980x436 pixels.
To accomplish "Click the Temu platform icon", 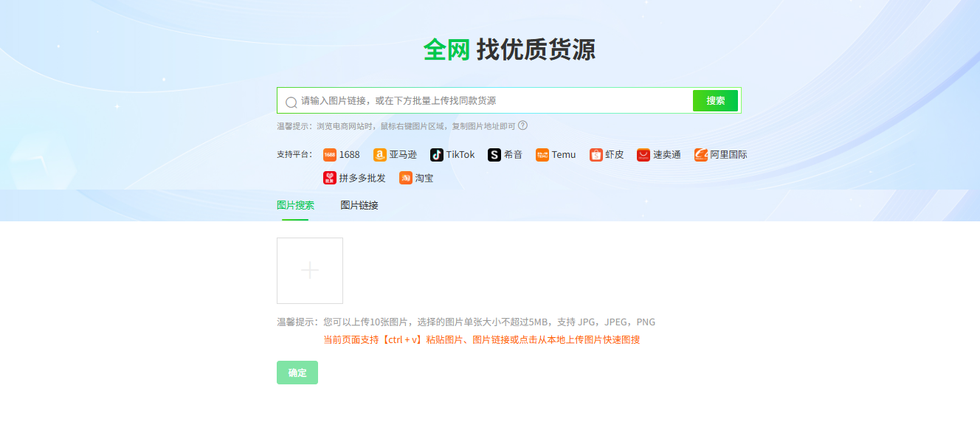I will coord(542,155).
